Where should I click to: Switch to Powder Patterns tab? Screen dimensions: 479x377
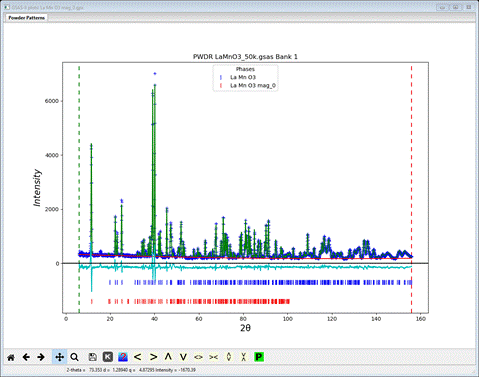[x=27, y=18]
